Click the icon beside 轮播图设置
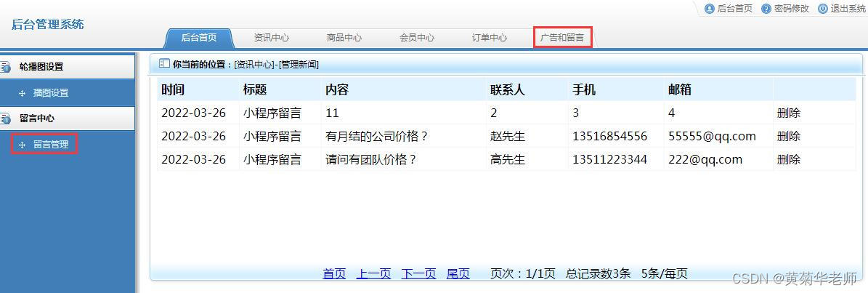Viewport: 868px width, 293px height. pos(5,67)
